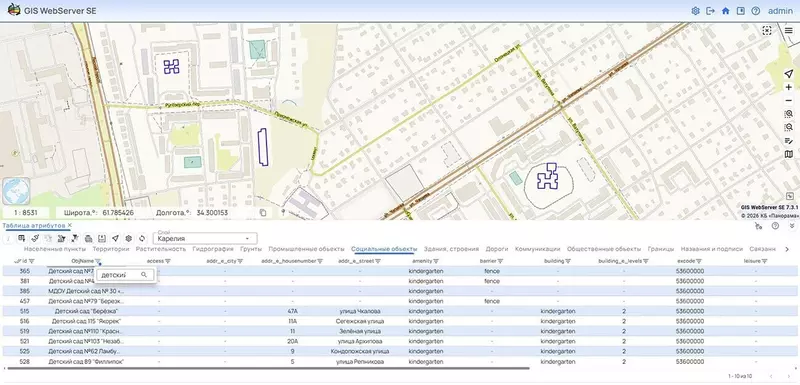
Task: Switch to Растительность tab
Action: tap(161, 249)
